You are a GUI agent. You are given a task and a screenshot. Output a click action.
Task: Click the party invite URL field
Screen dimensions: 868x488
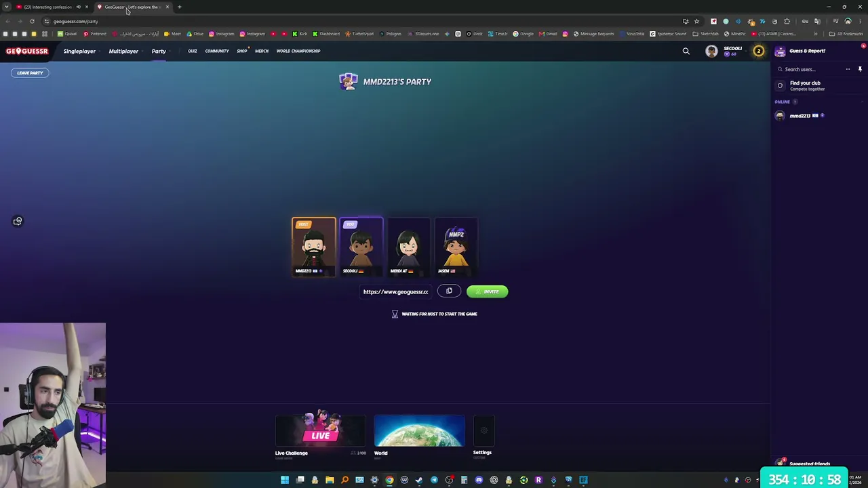(396, 291)
